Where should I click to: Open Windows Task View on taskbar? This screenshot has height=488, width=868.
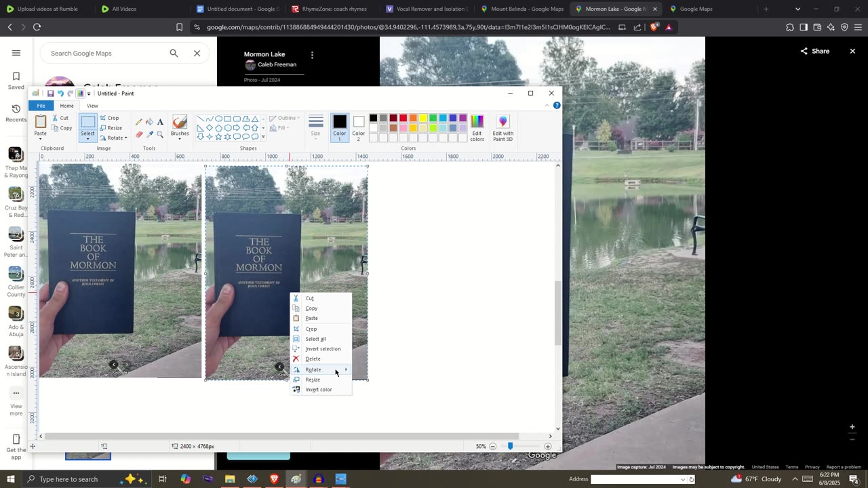(163, 479)
